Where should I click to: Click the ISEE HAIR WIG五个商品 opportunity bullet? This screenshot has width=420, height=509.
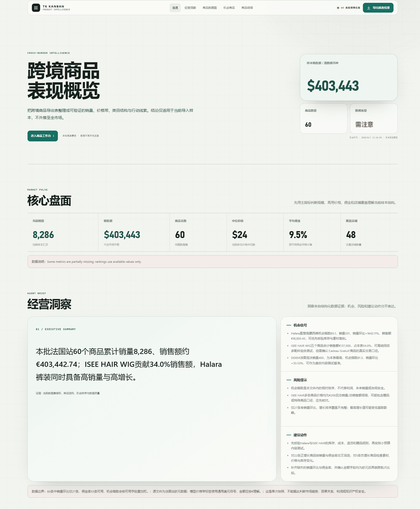tap(340, 348)
